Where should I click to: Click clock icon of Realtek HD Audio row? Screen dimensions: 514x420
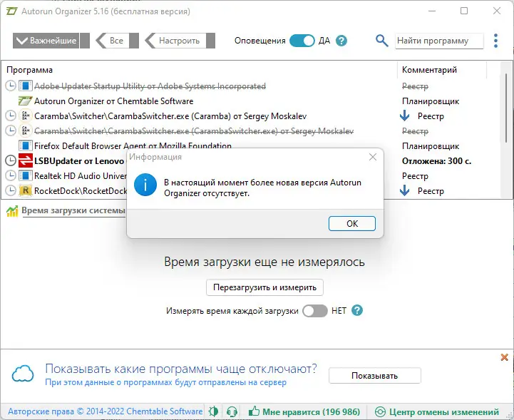click(x=11, y=175)
